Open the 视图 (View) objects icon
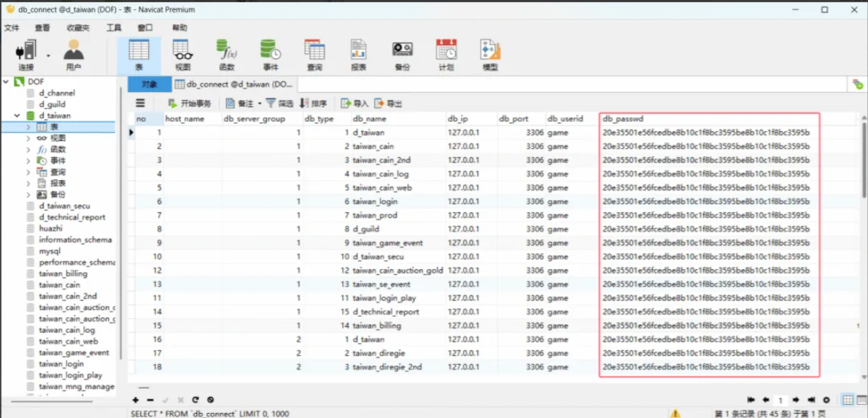 pyautogui.click(x=182, y=55)
